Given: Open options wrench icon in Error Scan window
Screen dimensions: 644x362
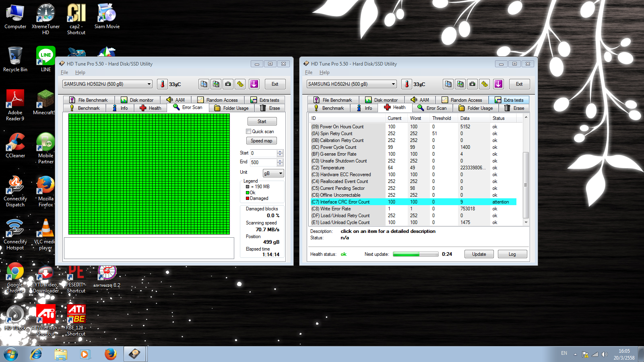Looking at the screenshot, I should (240, 84).
